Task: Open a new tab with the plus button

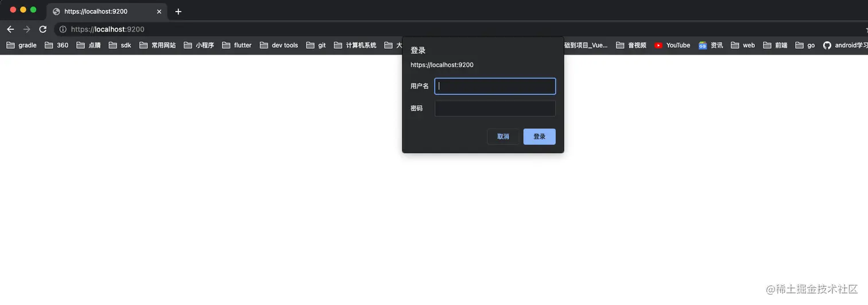Action: (x=178, y=11)
